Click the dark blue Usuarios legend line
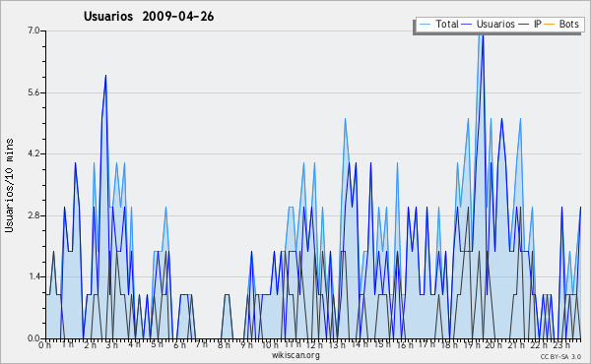The height and width of the screenshot is (364, 591). (467, 25)
